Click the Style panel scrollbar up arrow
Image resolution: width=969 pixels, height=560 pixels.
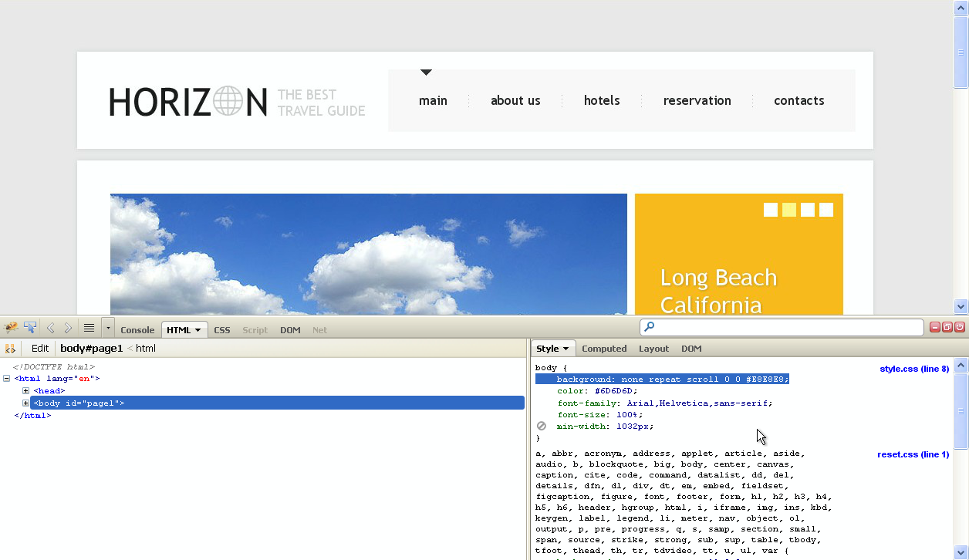click(x=961, y=366)
